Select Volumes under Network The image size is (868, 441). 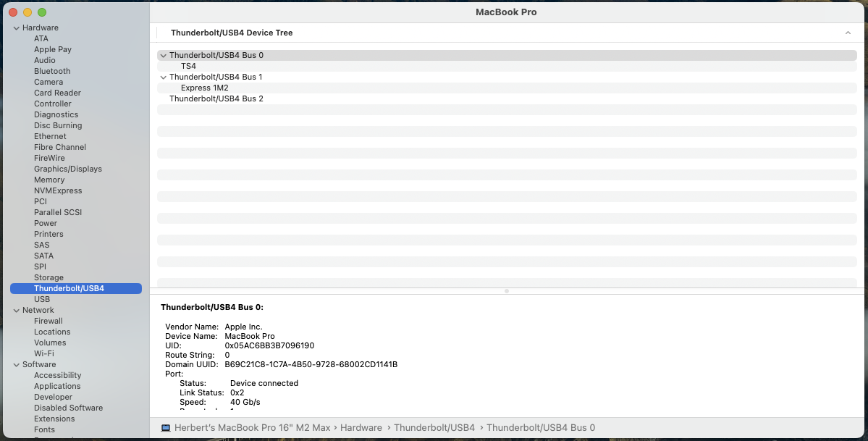[x=50, y=343]
